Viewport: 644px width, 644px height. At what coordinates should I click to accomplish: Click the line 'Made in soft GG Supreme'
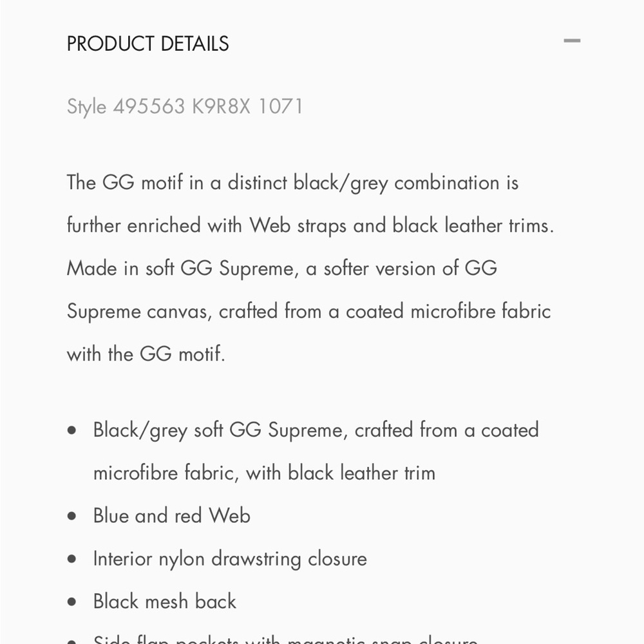click(282, 268)
